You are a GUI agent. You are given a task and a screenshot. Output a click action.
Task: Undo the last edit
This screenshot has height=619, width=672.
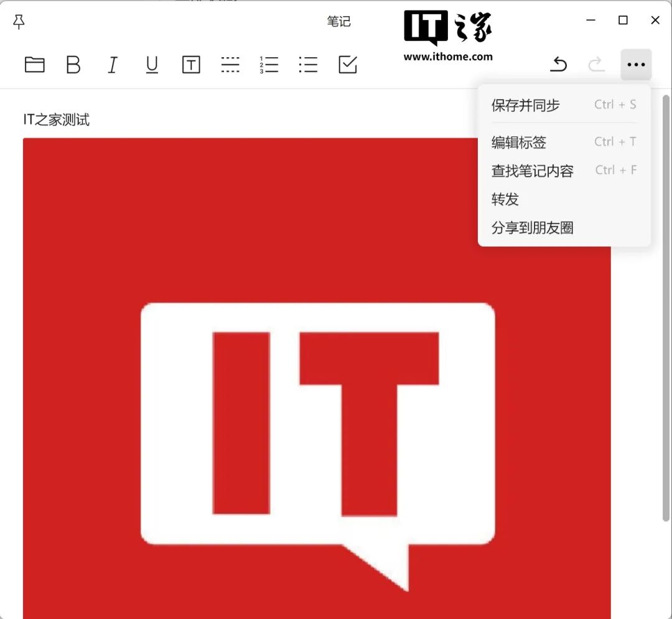559,65
